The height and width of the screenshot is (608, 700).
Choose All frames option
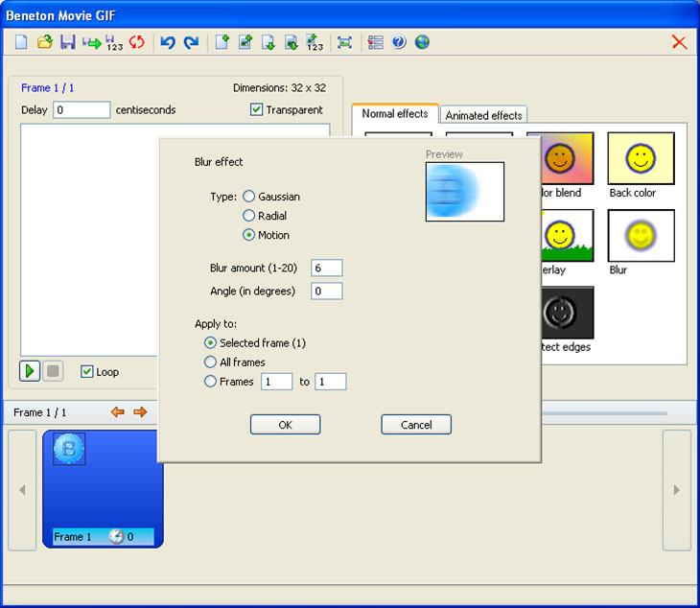pos(210,362)
